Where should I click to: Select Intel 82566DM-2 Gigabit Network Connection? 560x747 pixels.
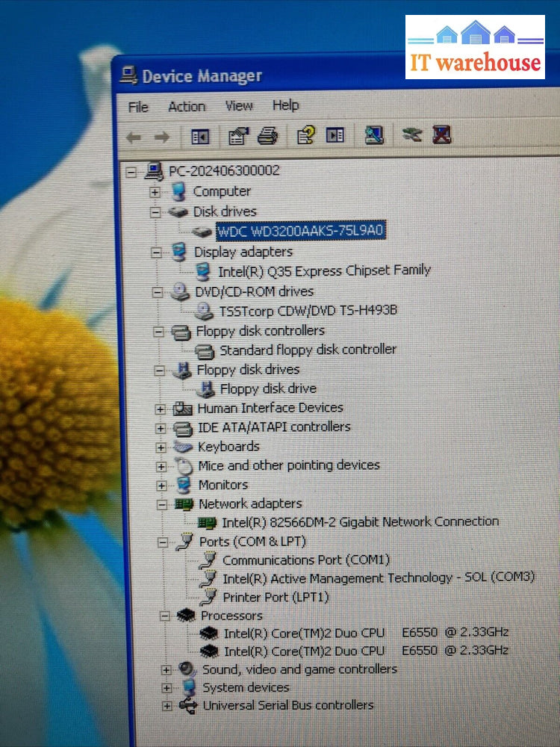[x=360, y=522]
